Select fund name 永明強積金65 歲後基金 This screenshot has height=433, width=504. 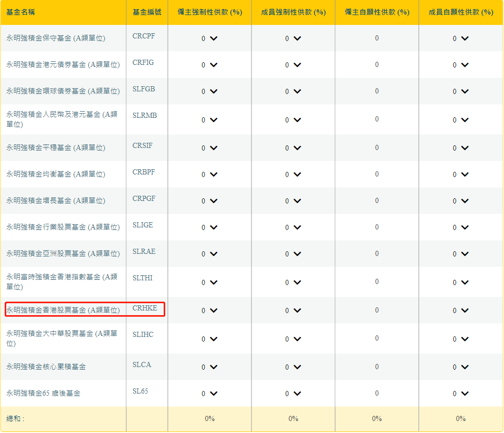44,393
